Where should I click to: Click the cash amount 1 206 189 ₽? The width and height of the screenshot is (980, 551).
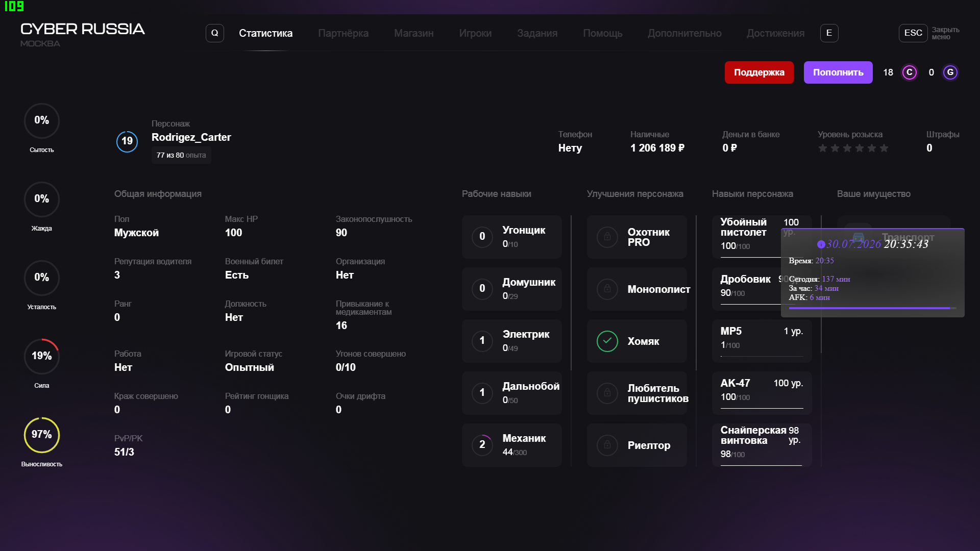point(657,148)
